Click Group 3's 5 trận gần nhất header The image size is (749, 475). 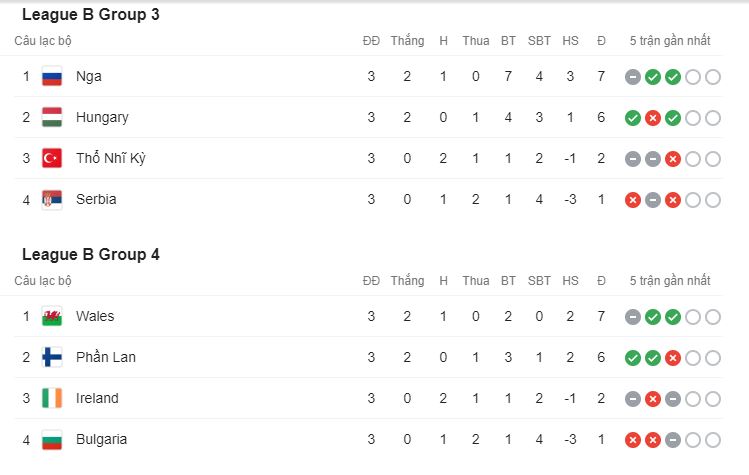click(x=670, y=41)
